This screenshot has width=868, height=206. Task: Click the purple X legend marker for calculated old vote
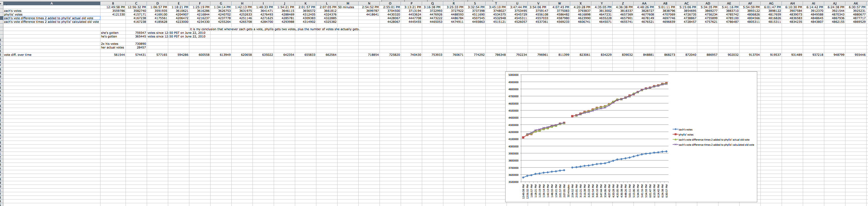tap(675, 145)
